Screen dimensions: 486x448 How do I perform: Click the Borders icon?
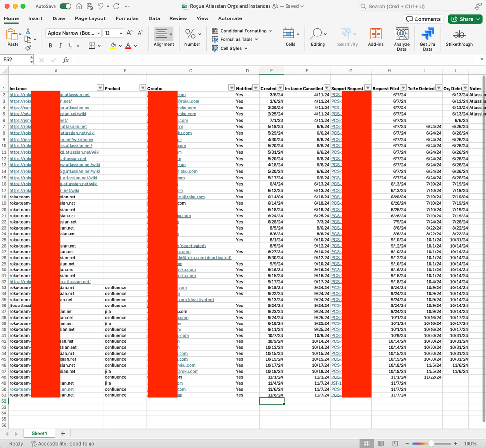(x=92, y=46)
